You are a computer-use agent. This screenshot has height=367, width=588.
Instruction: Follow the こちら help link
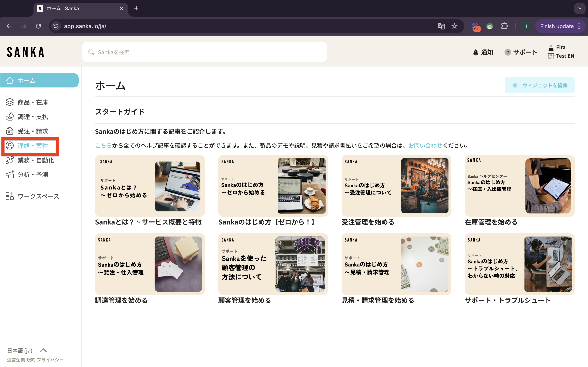[103, 145]
